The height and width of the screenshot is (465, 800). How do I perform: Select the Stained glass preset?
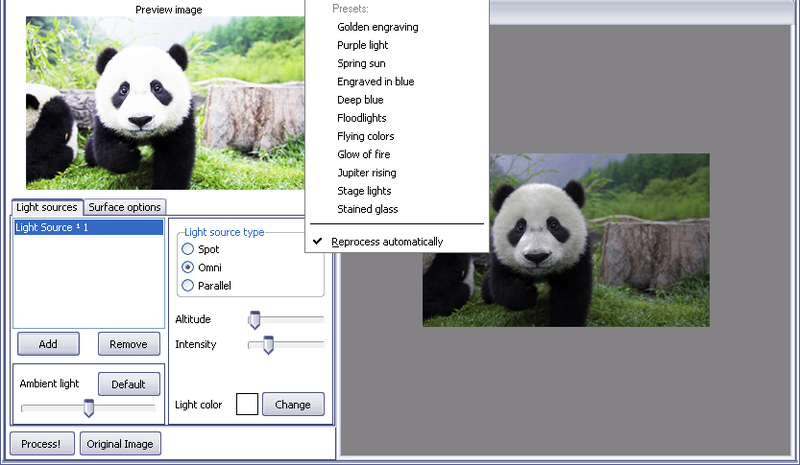tap(367, 209)
